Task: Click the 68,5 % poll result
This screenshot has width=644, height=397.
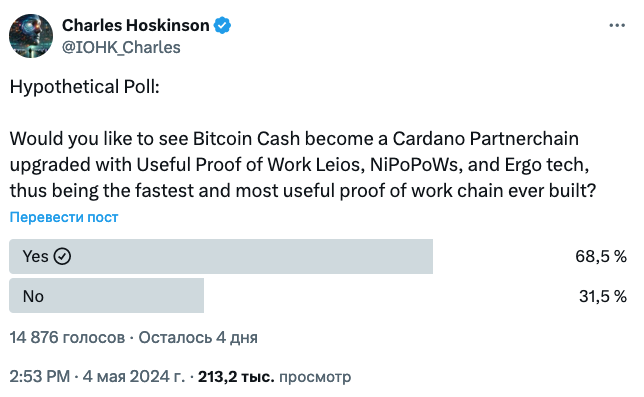Action: 601,257
